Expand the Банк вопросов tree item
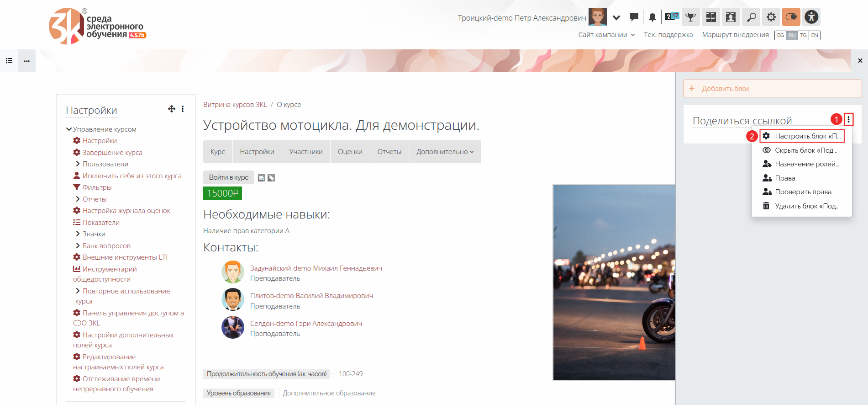The height and width of the screenshot is (405, 868). pos(78,246)
